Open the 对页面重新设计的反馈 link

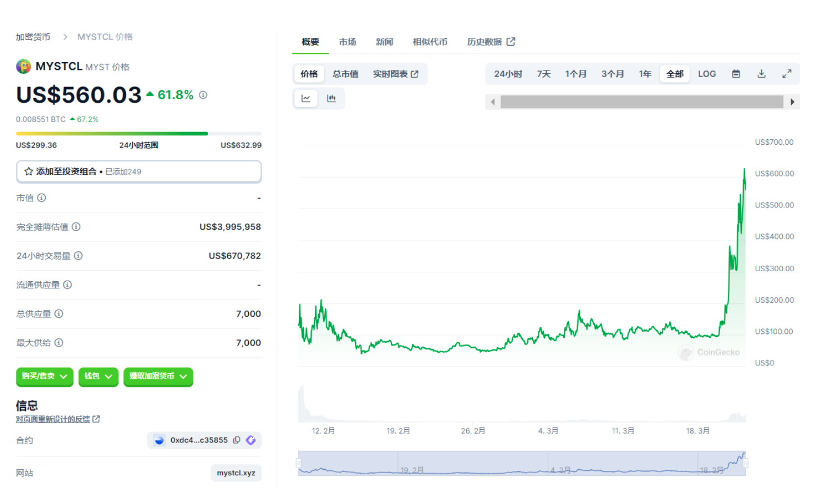click(53, 419)
